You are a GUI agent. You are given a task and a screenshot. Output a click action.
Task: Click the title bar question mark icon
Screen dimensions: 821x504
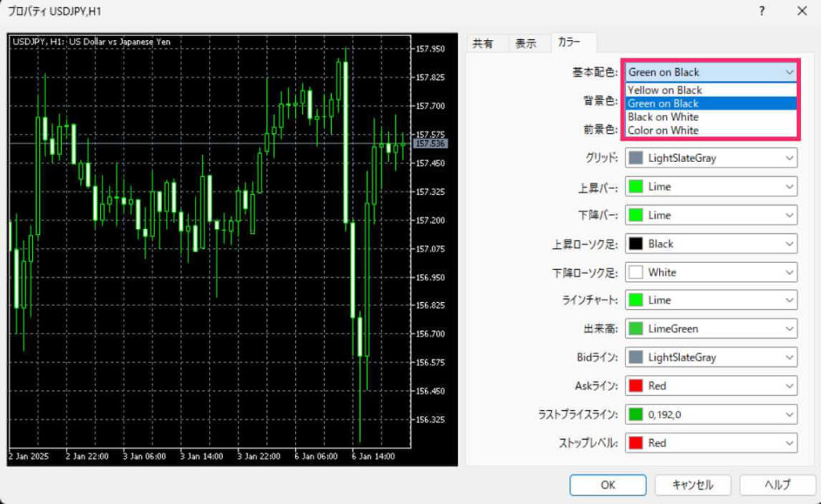point(762,11)
